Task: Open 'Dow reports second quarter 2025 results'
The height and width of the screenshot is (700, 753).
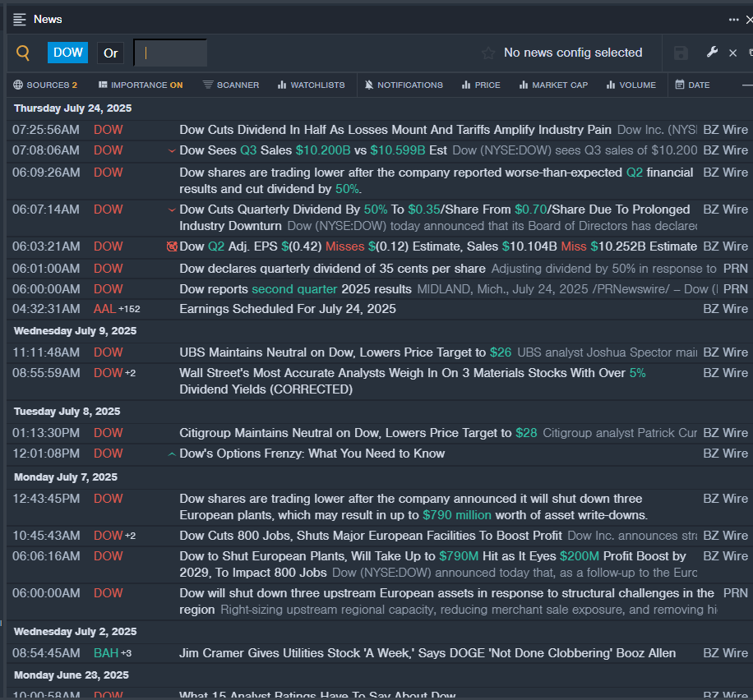Action: coord(295,289)
